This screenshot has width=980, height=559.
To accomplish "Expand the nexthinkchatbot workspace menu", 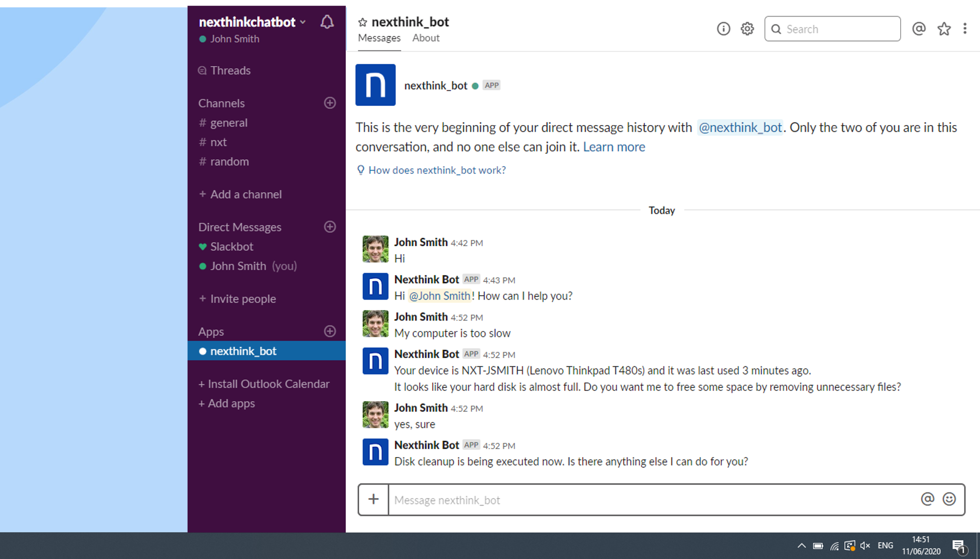I will pyautogui.click(x=252, y=22).
